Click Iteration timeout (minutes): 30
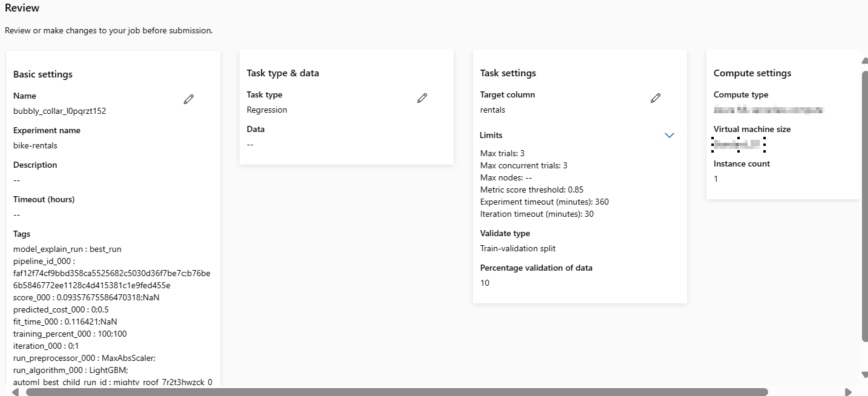This screenshot has width=868, height=396. point(537,214)
